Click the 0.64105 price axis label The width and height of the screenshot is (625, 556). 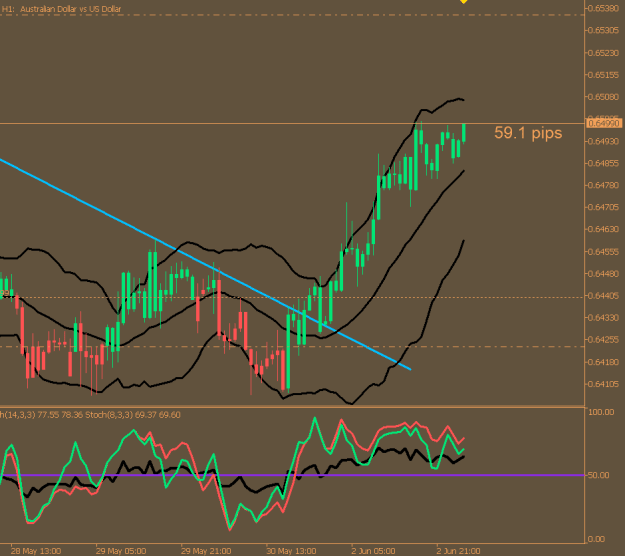[604, 384]
